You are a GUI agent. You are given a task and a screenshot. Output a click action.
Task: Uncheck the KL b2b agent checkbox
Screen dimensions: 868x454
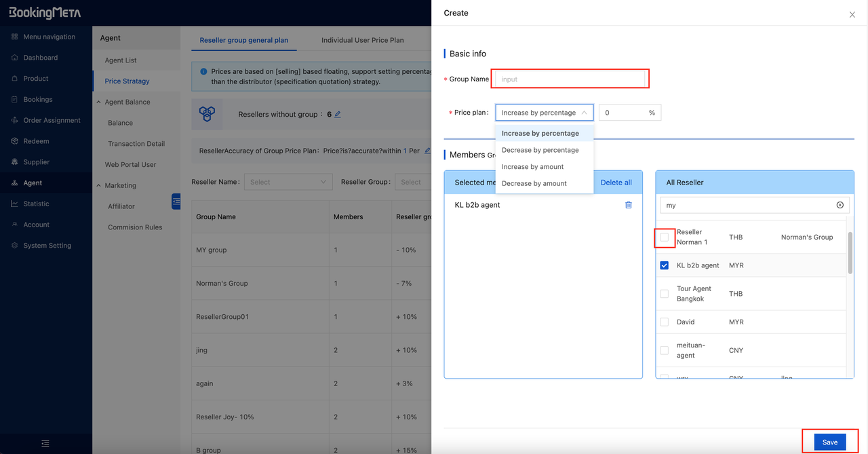point(665,265)
